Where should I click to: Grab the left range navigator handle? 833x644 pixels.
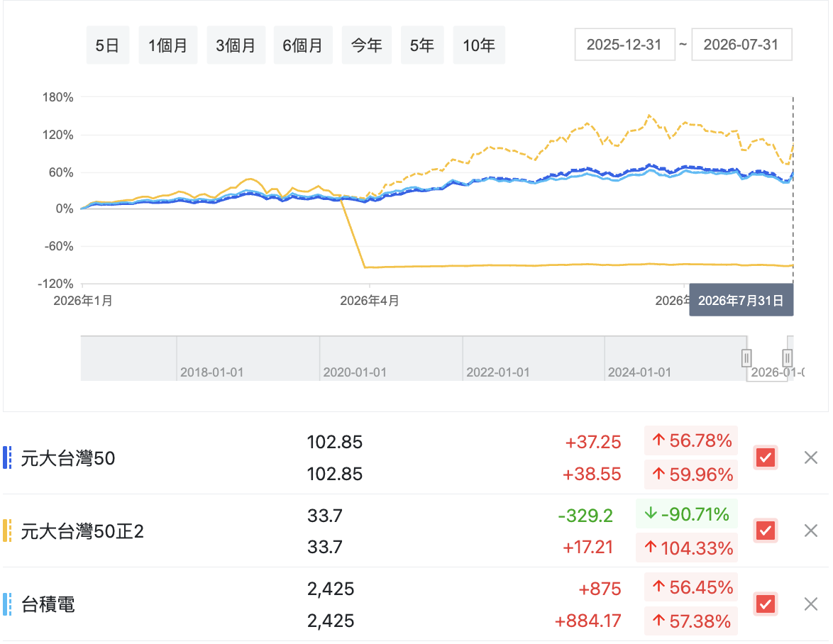click(746, 358)
